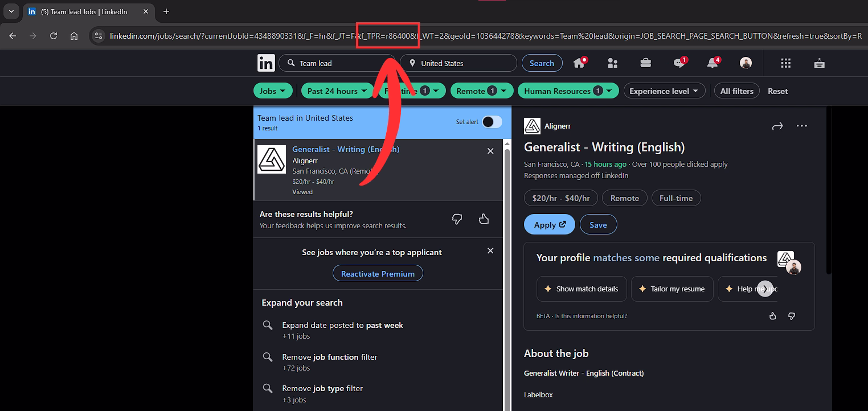Switch to the Team lead Jobs browser tab

pyautogui.click(x=80, y=11)
